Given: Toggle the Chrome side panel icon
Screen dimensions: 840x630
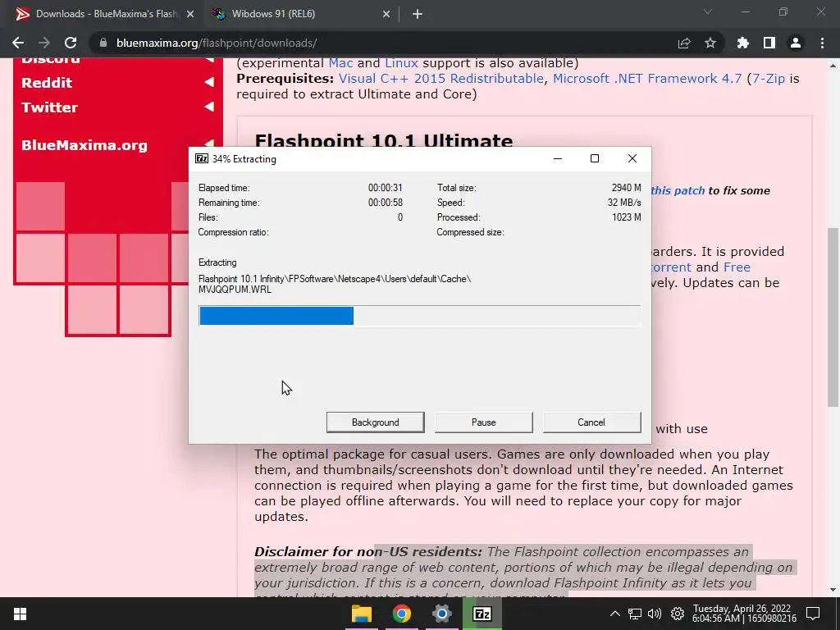Looking at the screenshot, I should coord(769,43).
